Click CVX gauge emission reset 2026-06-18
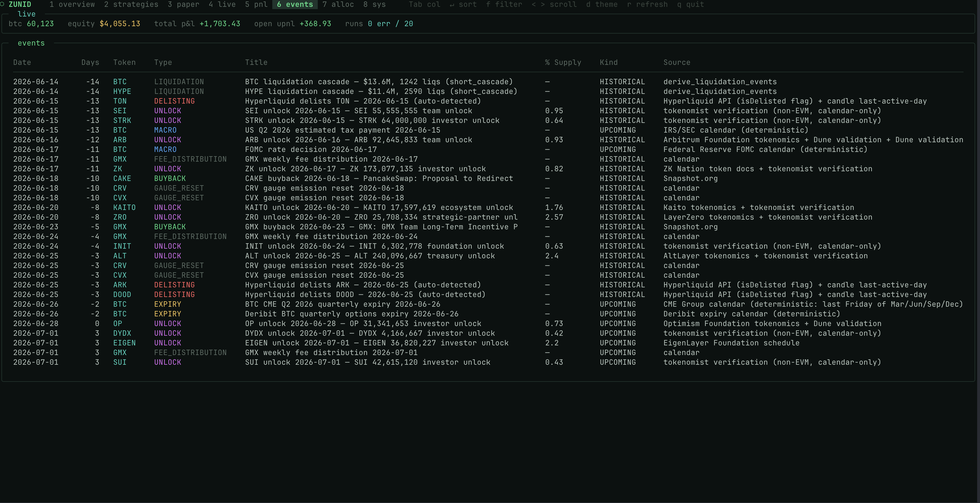Image resolution: width=980 pixels, height=503 pixels. pyautogui.click(x=325, y=198)
